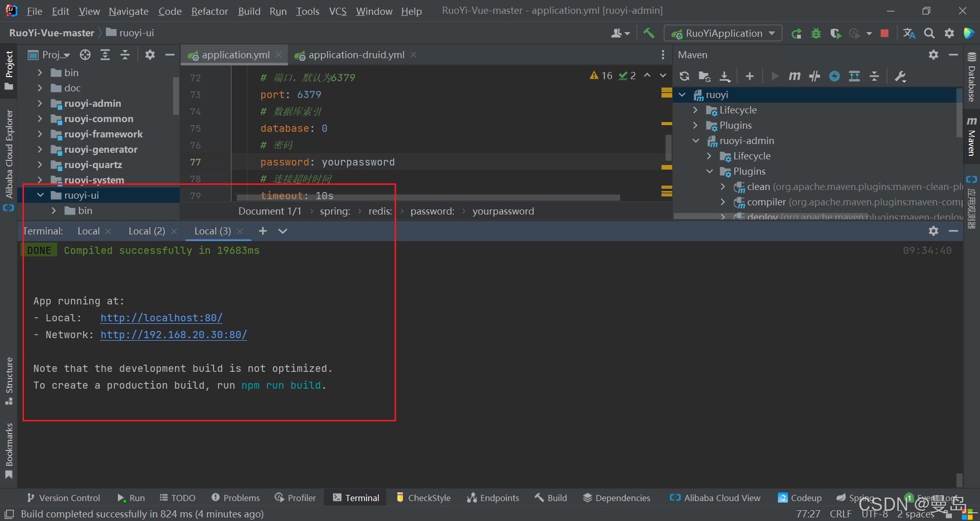The image size is (980, 521).
Task: Reload all Maven projects
Action: click(684, 76)
